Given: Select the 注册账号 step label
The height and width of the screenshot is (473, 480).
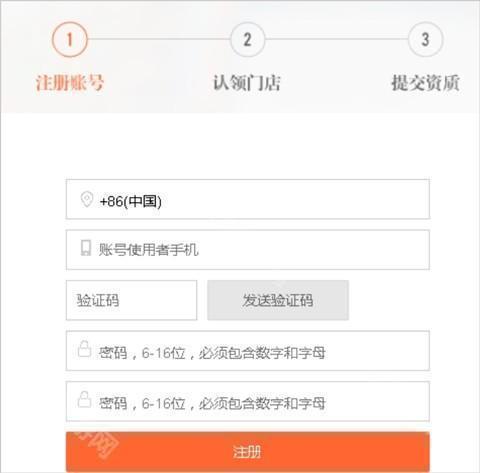Looking at the screenshot, I should coord(70,83).
